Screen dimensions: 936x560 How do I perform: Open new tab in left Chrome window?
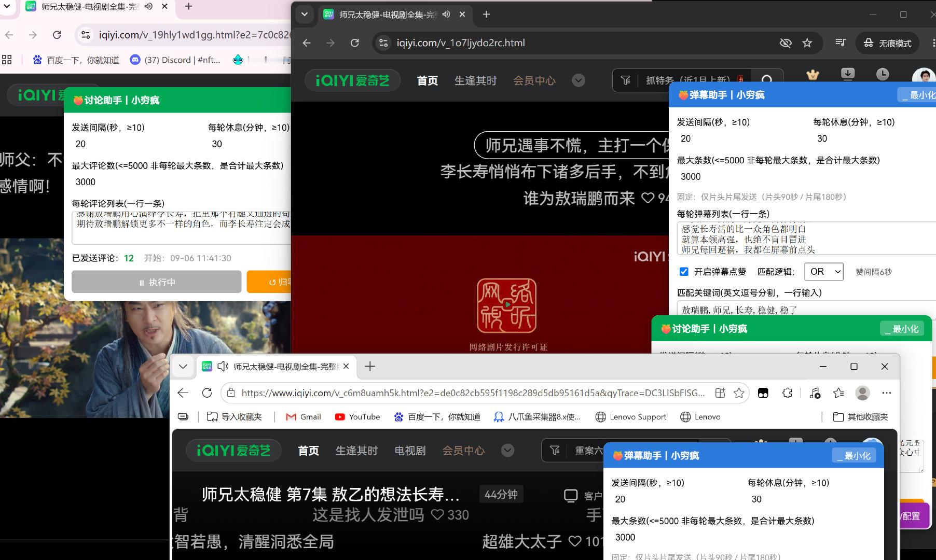[x=188, y=7]
